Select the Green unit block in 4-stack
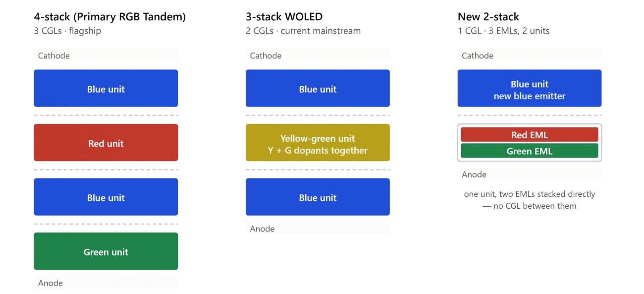644x294 pixels. coord(106,251)
